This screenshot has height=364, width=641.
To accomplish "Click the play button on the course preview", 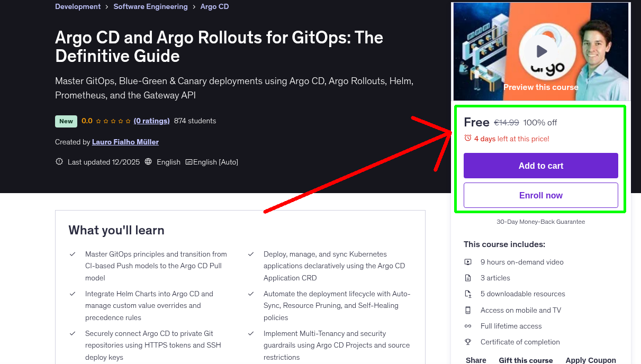I will (x=540, y=51).
